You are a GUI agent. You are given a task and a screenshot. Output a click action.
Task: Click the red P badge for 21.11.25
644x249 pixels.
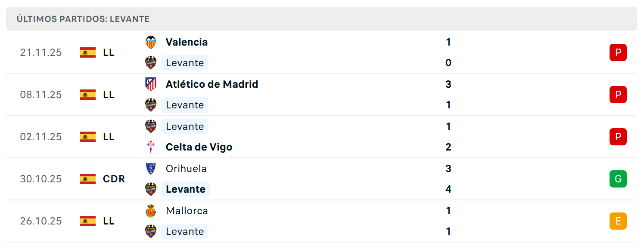pos(618,52)
